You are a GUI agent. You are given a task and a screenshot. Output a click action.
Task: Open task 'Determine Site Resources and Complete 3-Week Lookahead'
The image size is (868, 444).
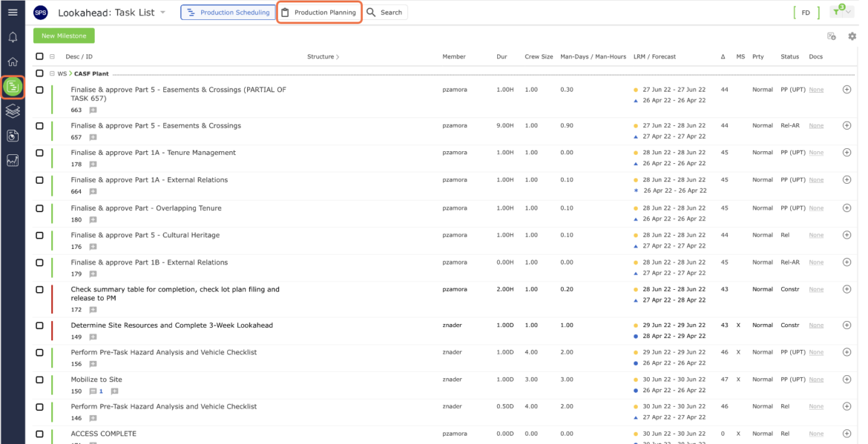(171, 325)
